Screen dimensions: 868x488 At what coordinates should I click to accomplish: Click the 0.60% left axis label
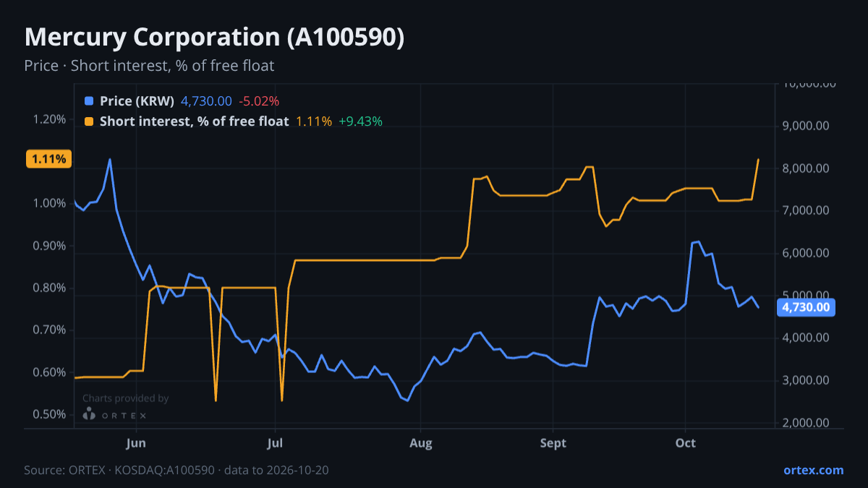49,373
